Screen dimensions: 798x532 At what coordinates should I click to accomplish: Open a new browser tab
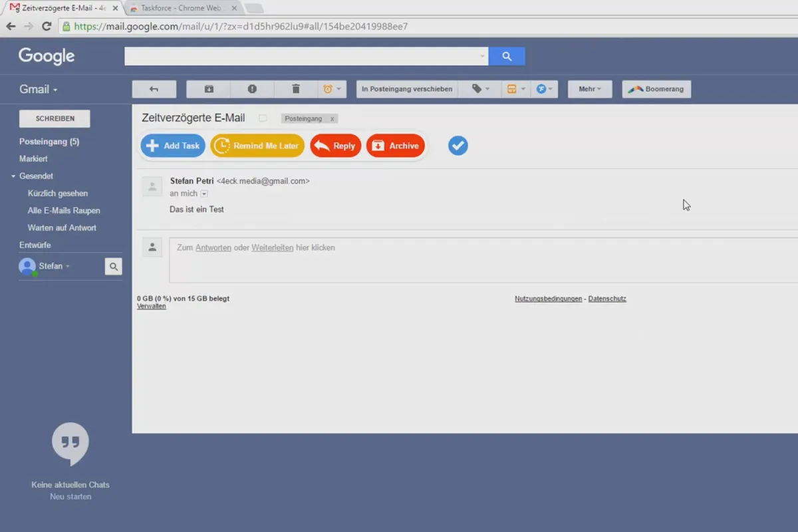pyautogui.click(x=255, y=8)
